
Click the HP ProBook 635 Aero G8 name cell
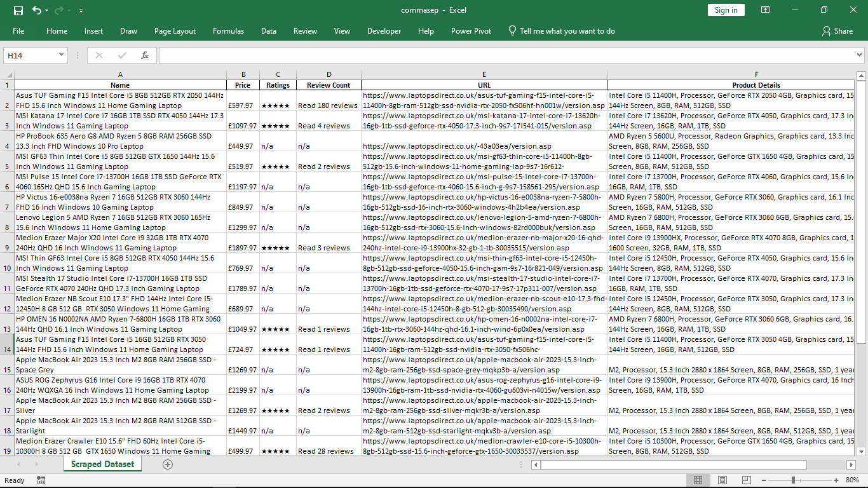tap(120, 141)
